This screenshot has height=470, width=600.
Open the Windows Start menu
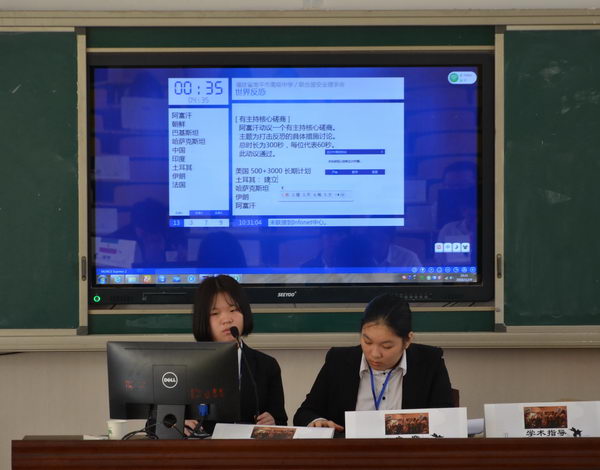(x=102, y=279)
